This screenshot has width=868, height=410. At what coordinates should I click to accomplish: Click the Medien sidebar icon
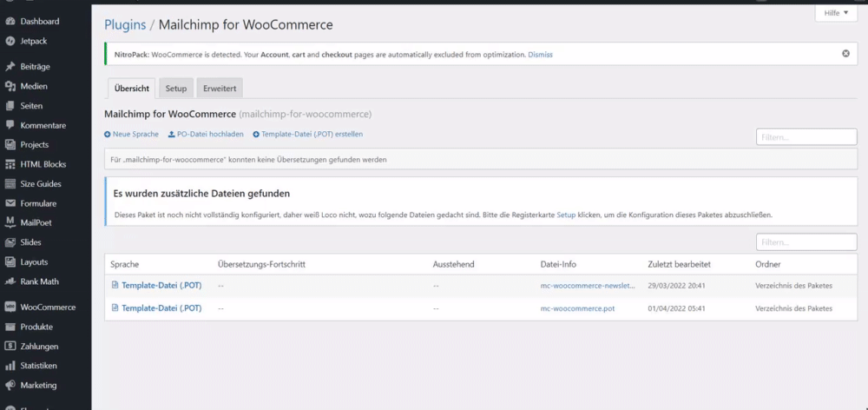tap(10, 87)
